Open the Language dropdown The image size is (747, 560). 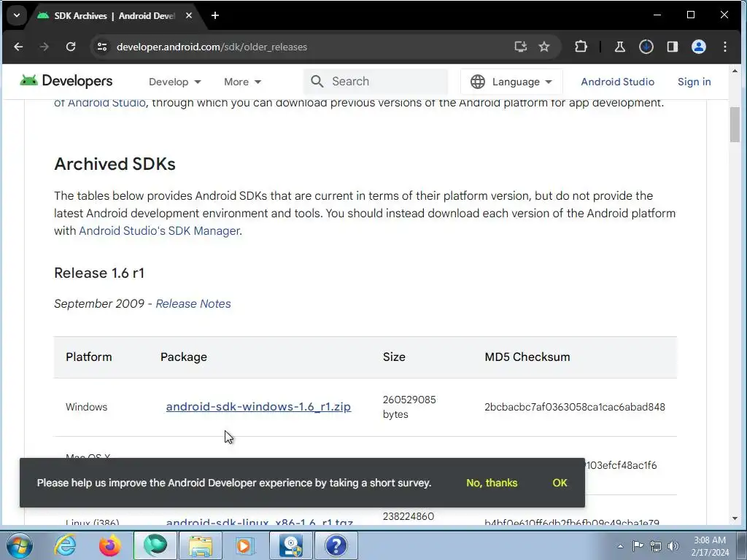click(511, 82)
